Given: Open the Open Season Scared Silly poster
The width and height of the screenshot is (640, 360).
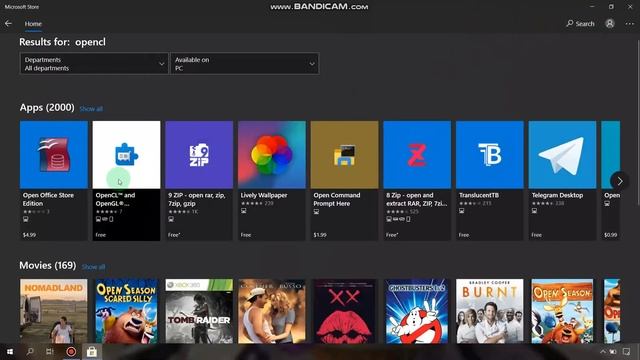Looking at the screenshot, I should [x=126, y=311].
